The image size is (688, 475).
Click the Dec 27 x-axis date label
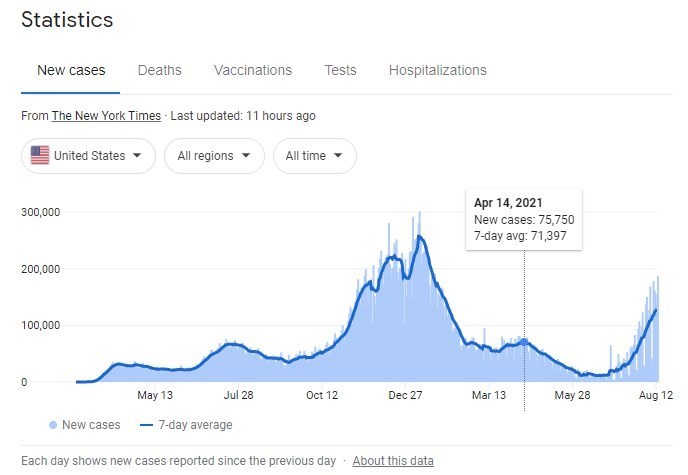coord(406,395)
